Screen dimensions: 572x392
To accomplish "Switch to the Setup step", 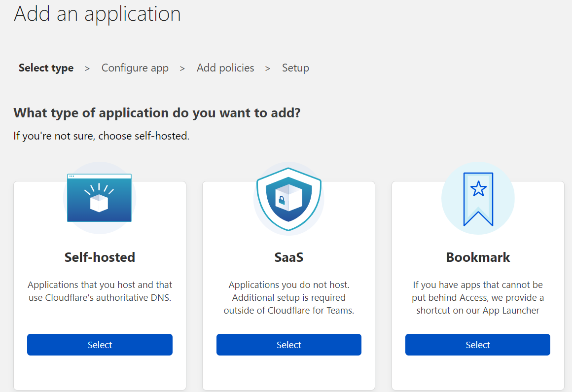I will point(295,68).
